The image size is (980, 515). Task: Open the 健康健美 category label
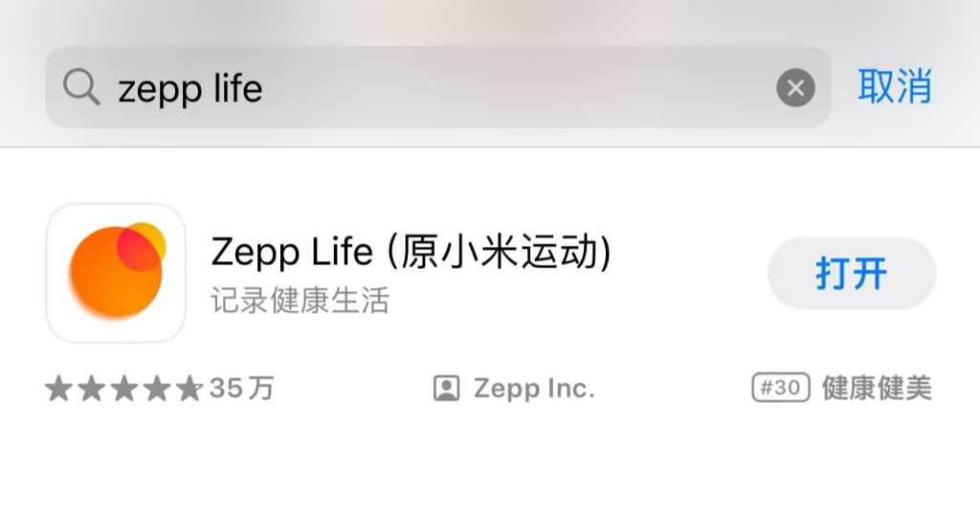coord(877,388)
